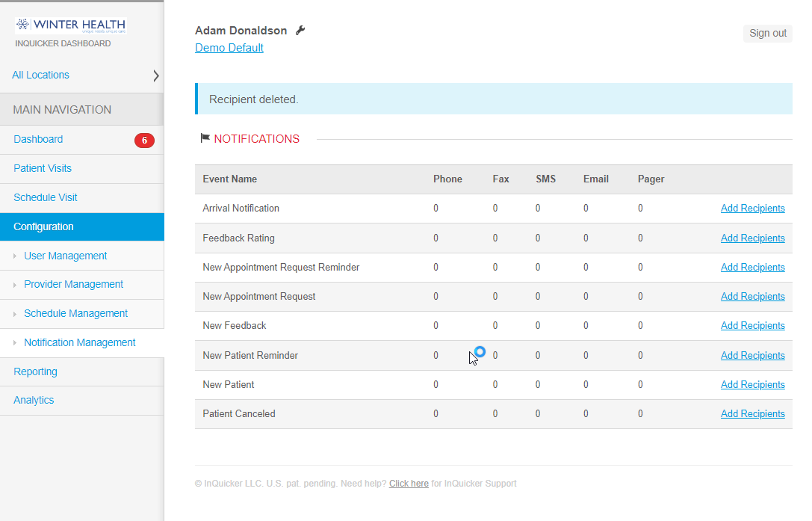Dismiss the Recipient deleted message banner
Screen dimensions: 812x521
tap(494, 99)
